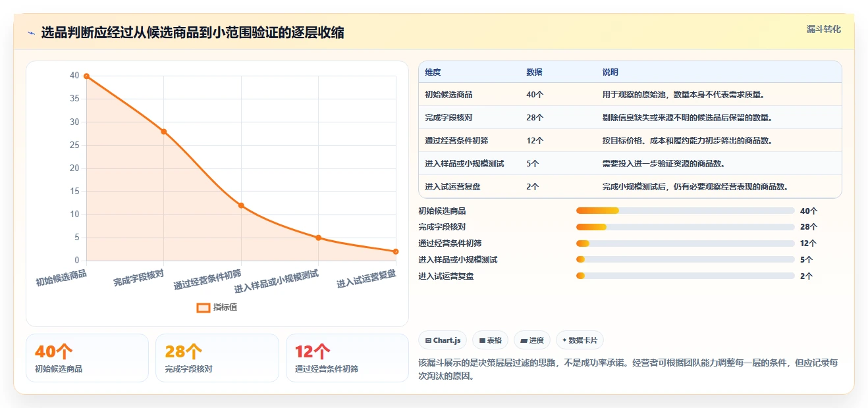868x408 pixels.
Task: Click the 数据卡片 chip
Action: [580, 340]
